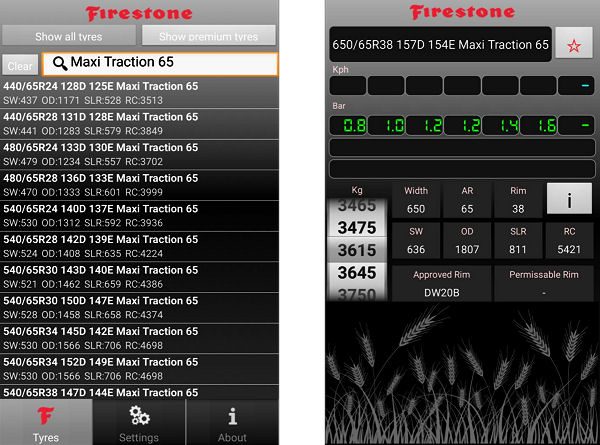
Task: Select 540/65R30 143D 140E tyre row
Action: point(139,277)
